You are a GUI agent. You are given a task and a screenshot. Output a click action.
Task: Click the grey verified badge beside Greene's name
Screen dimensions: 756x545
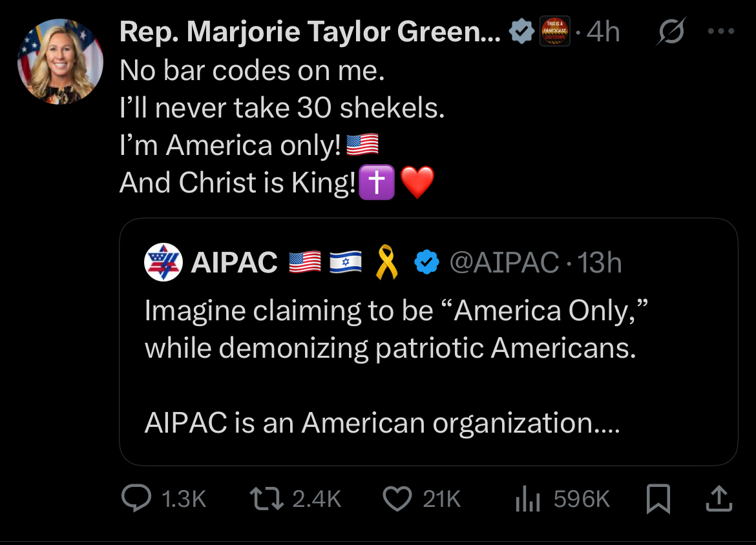point(522,32)
